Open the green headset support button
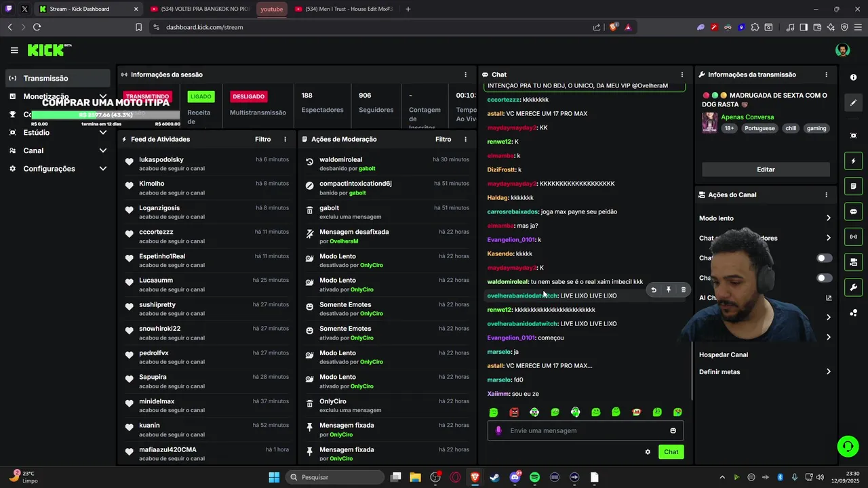 tap(848, 446)
